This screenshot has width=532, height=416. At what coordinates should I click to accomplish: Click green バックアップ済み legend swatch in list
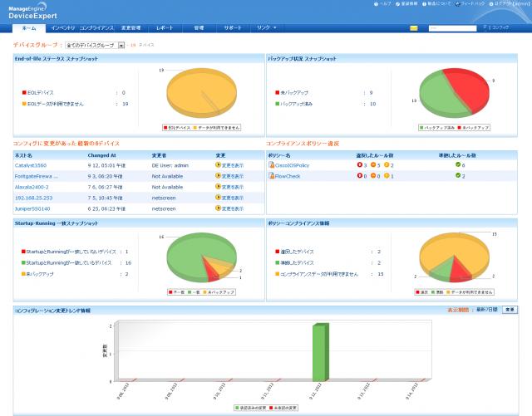click(277, 104)
